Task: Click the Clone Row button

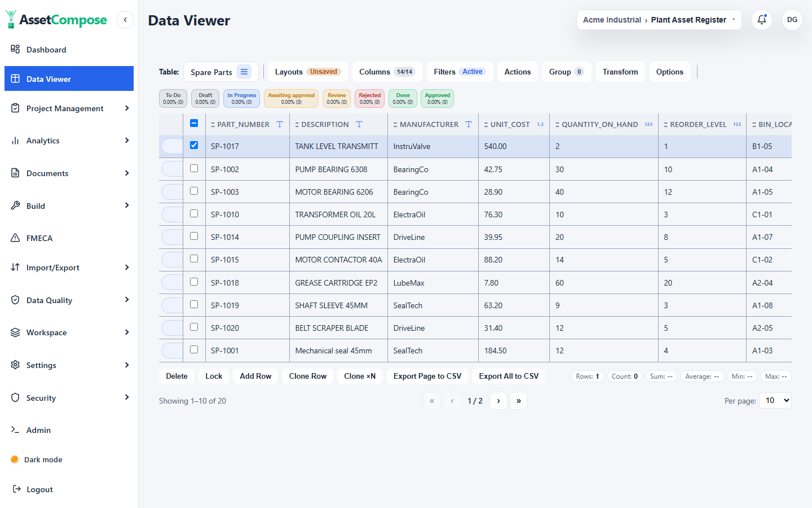Action: [x=308, y=376]
